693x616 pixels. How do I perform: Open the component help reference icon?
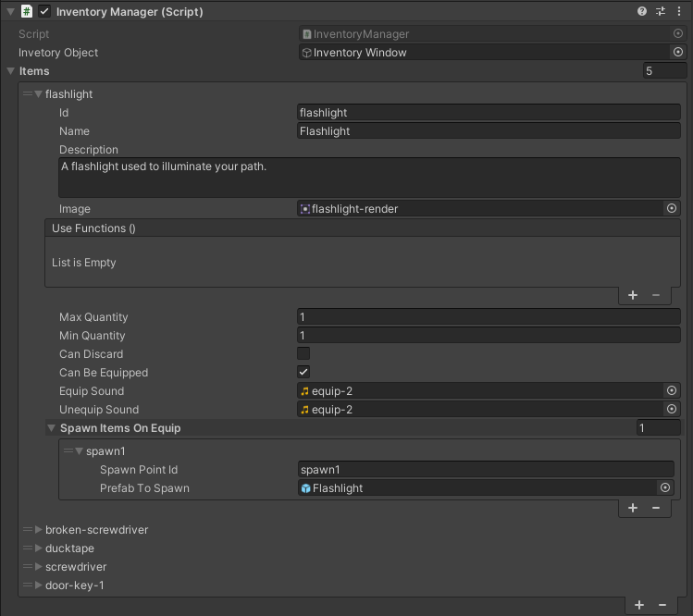pos(642,12)
